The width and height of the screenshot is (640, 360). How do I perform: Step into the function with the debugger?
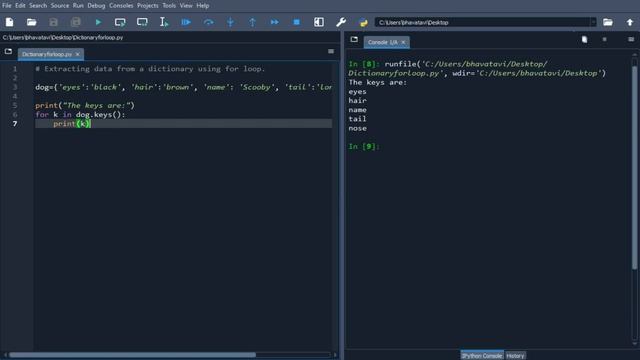tap(230, 22)
